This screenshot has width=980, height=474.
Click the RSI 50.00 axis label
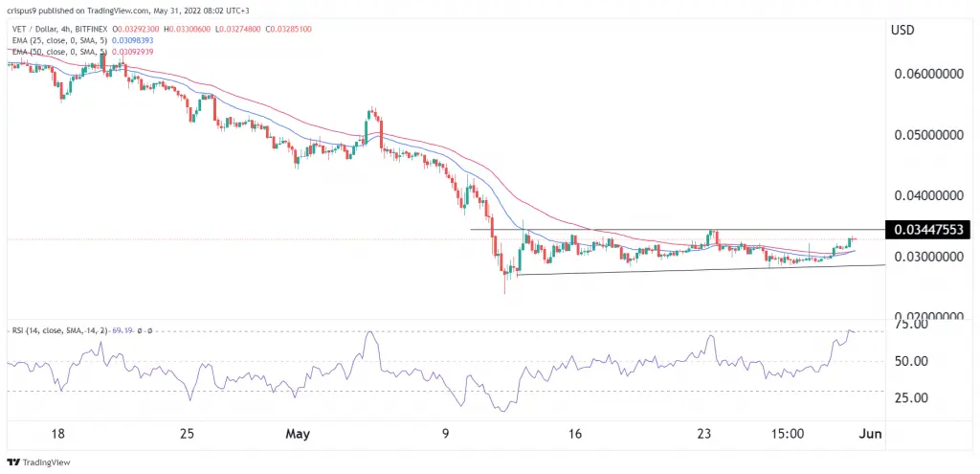coord(909,361)
